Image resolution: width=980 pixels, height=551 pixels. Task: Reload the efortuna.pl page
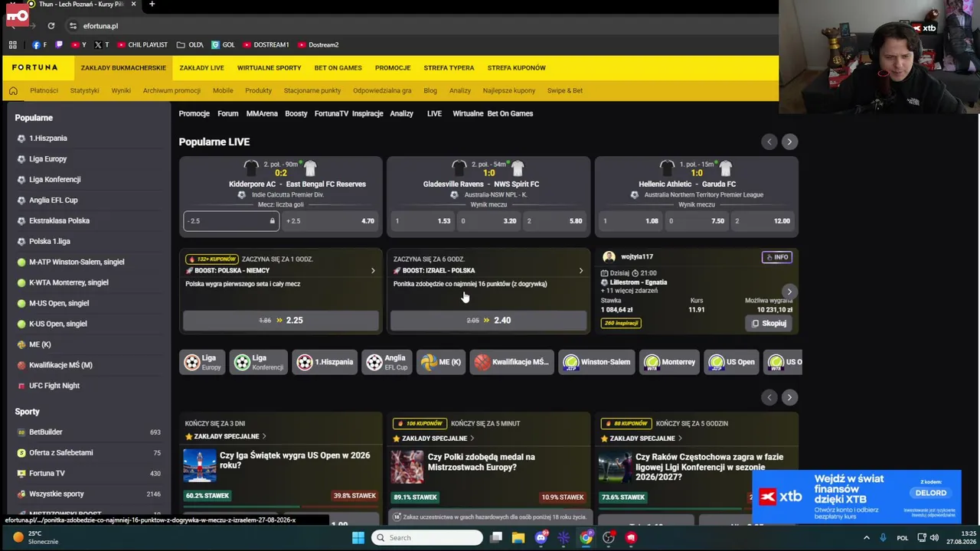click(51, 26)
